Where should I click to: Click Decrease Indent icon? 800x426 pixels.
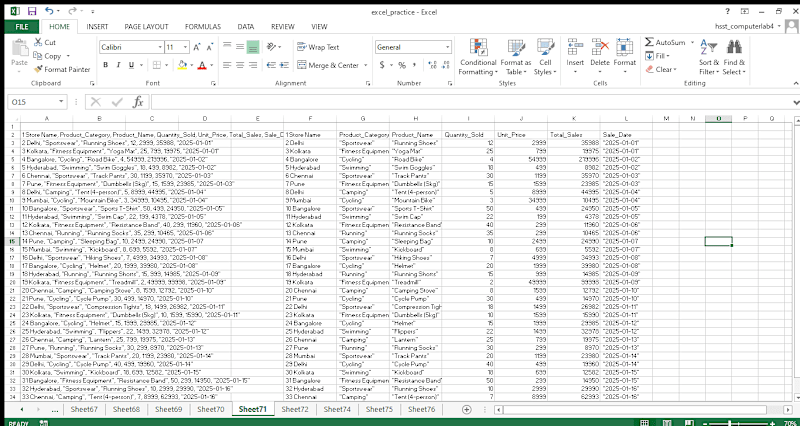point(271,65)
